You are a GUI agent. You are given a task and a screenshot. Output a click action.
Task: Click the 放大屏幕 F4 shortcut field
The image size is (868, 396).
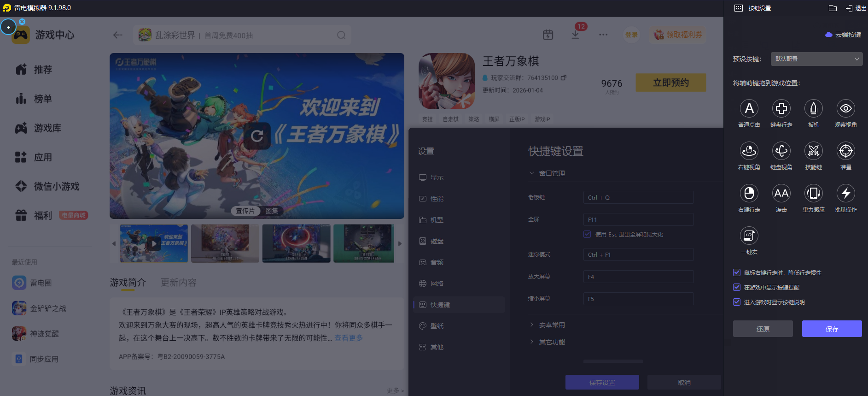click(639, 277)
